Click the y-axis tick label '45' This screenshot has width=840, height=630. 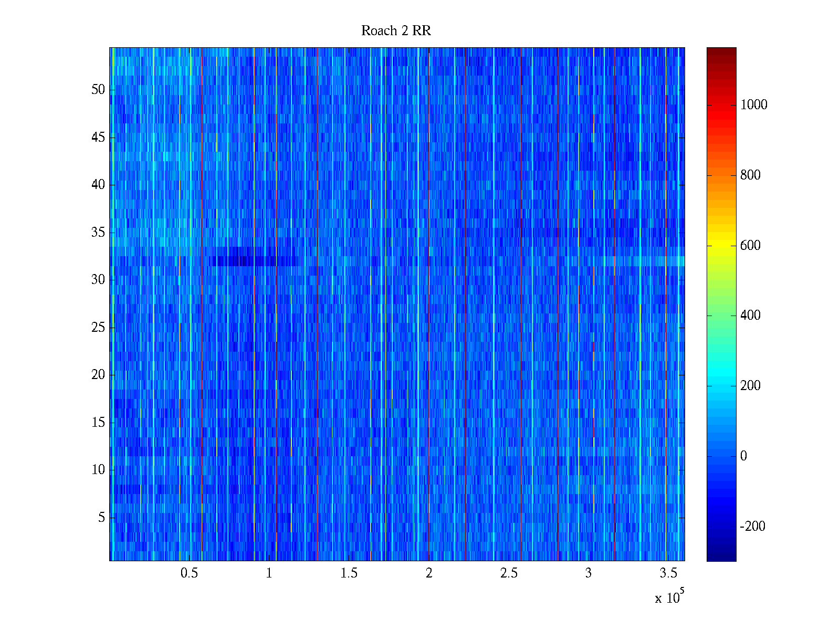tap(98, 138)
